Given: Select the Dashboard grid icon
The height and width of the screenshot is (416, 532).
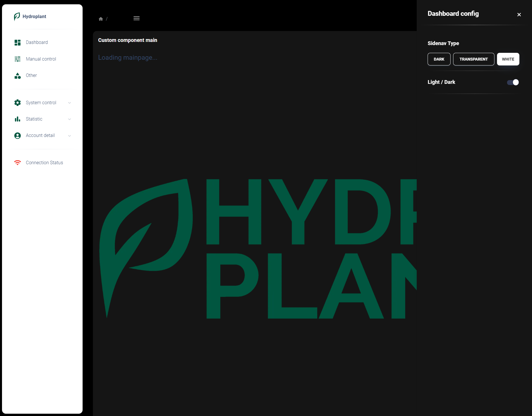Looking at the screenshot, I should 17,42.
